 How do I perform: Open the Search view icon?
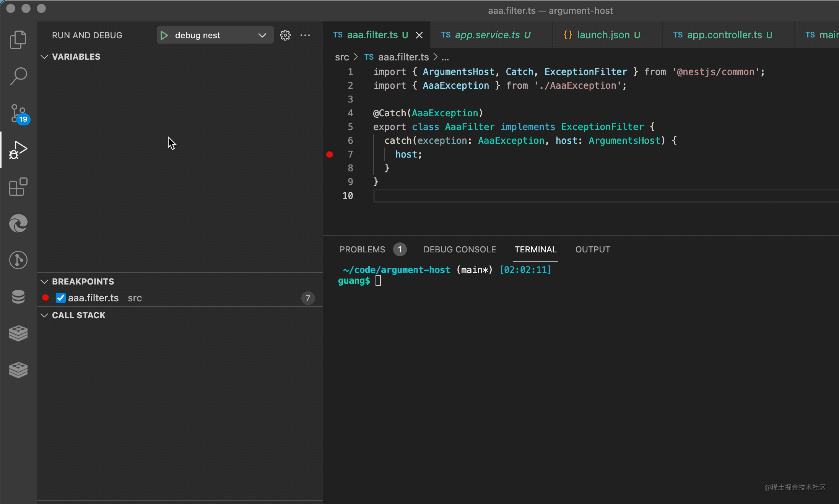coord(18,76)
